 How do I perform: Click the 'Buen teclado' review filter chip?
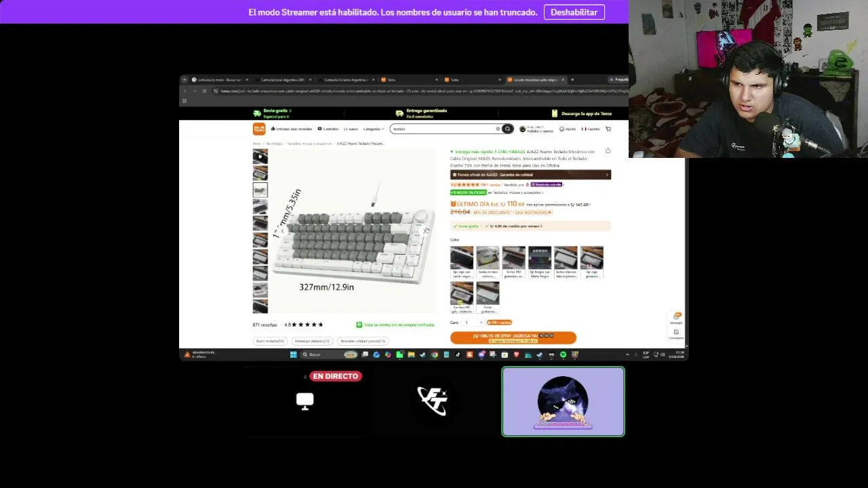(270, 341)
